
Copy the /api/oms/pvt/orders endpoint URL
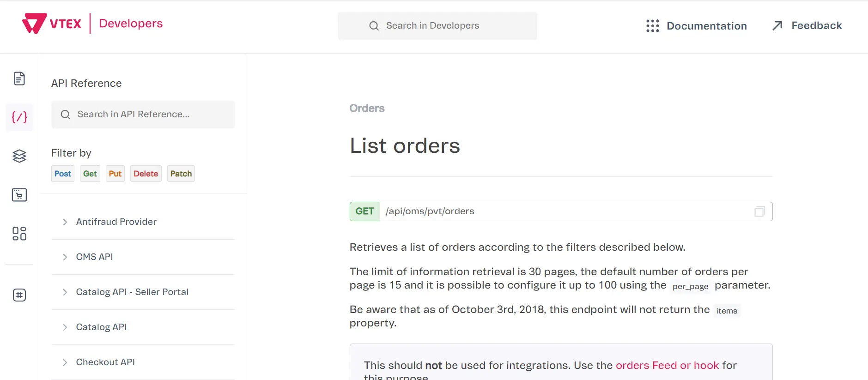click(759, 211)
